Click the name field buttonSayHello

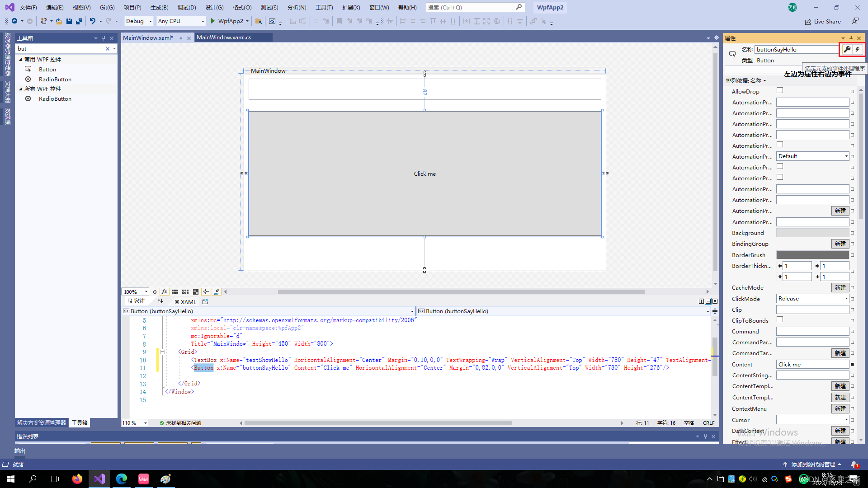click(x=797, y=49)
